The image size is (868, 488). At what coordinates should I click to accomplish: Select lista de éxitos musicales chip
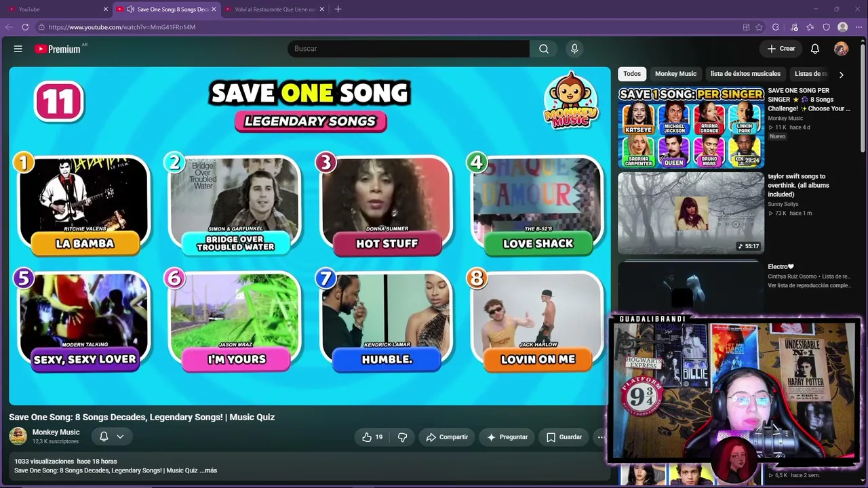click(x=745, y=74)
